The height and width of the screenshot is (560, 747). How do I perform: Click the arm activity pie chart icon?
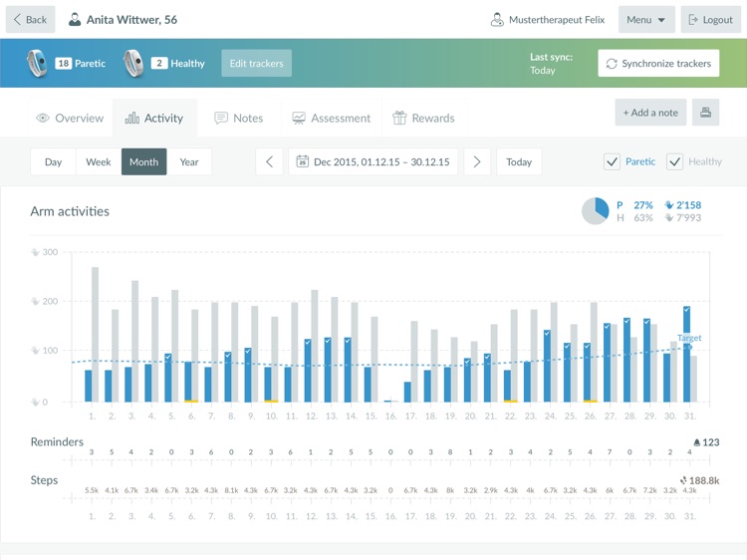pos(596,211)
